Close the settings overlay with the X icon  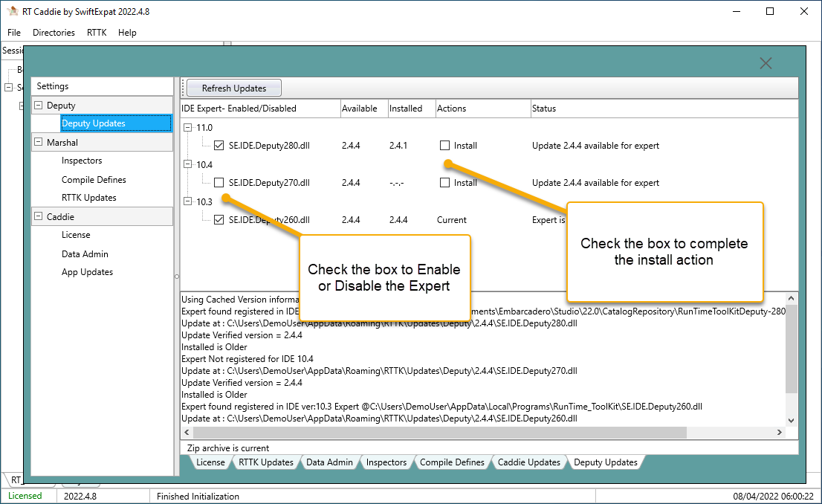click(x=766, y=64)
